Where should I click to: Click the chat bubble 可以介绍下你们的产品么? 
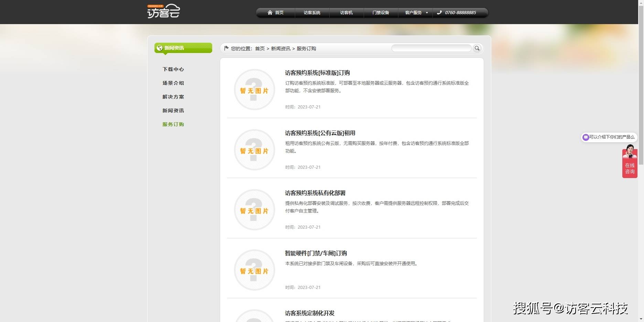coord(609,137)
